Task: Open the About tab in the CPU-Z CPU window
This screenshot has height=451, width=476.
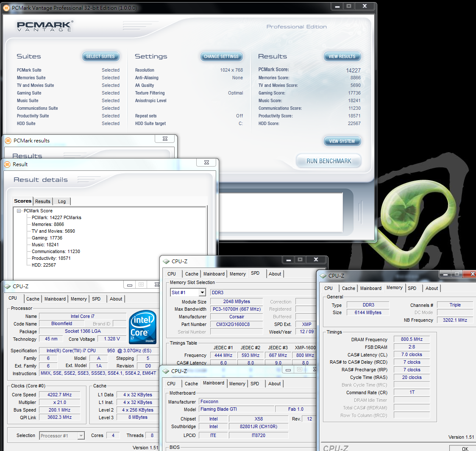Action: (x=116, y=299)
